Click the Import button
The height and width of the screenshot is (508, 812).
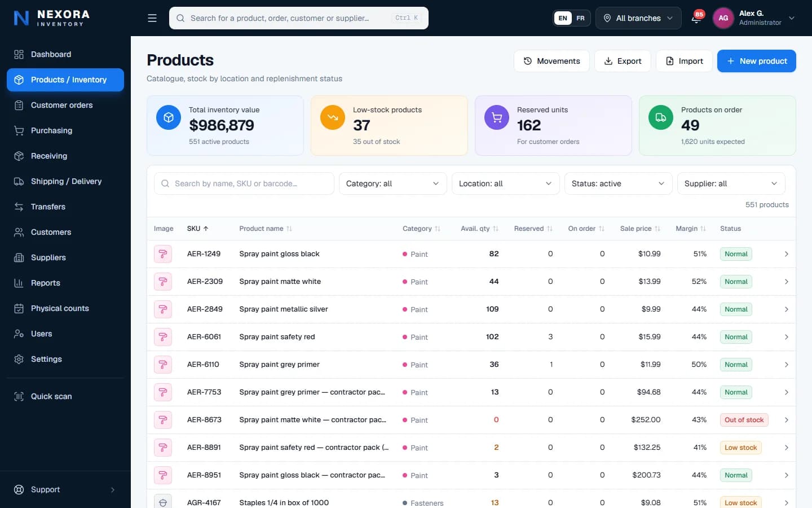[685, 61]
